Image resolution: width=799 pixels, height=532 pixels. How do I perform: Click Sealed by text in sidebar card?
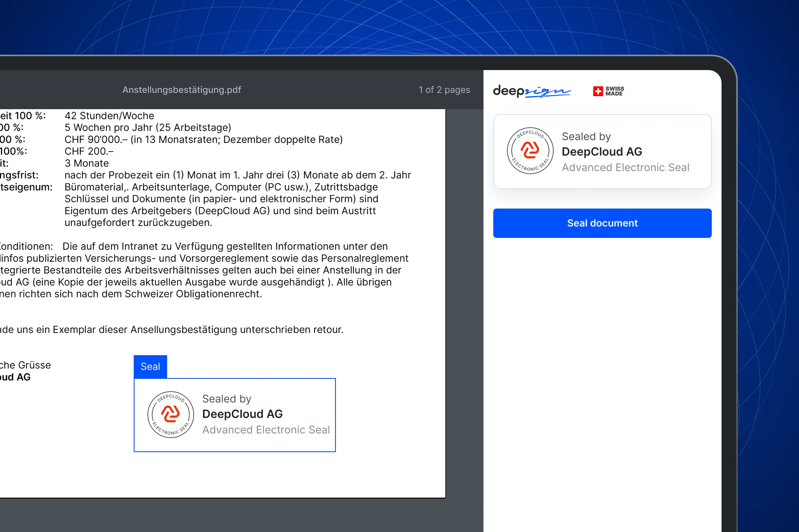586,136
